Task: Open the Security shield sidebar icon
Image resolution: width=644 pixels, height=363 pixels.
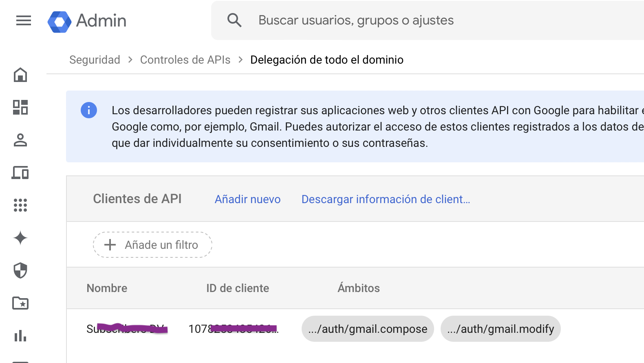Action: [x=20, y=270]
